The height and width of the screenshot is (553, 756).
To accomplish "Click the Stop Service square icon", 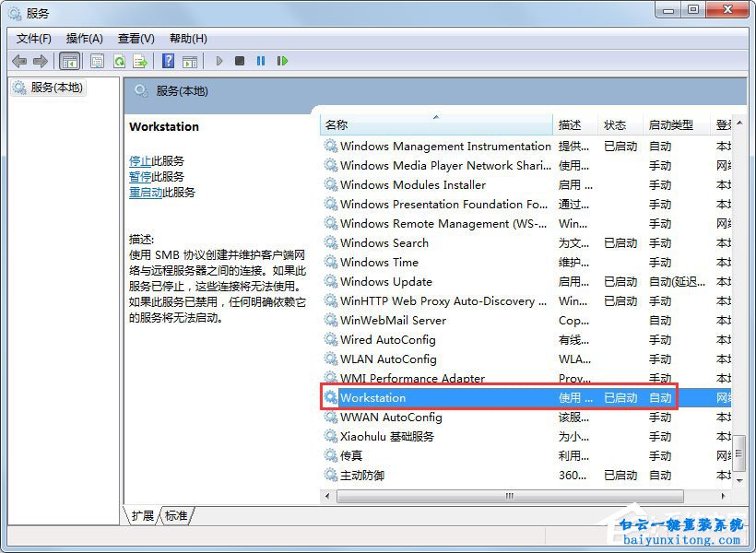I will 240,60.
